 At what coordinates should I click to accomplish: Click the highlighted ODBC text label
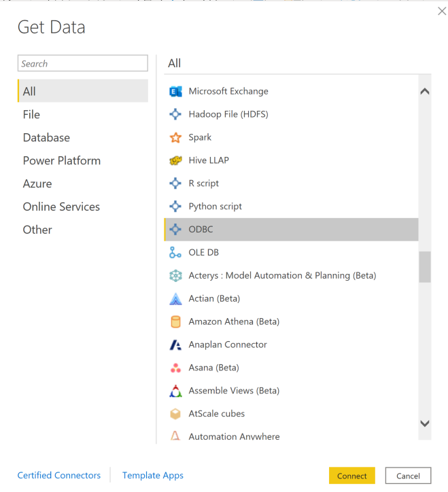201,230
